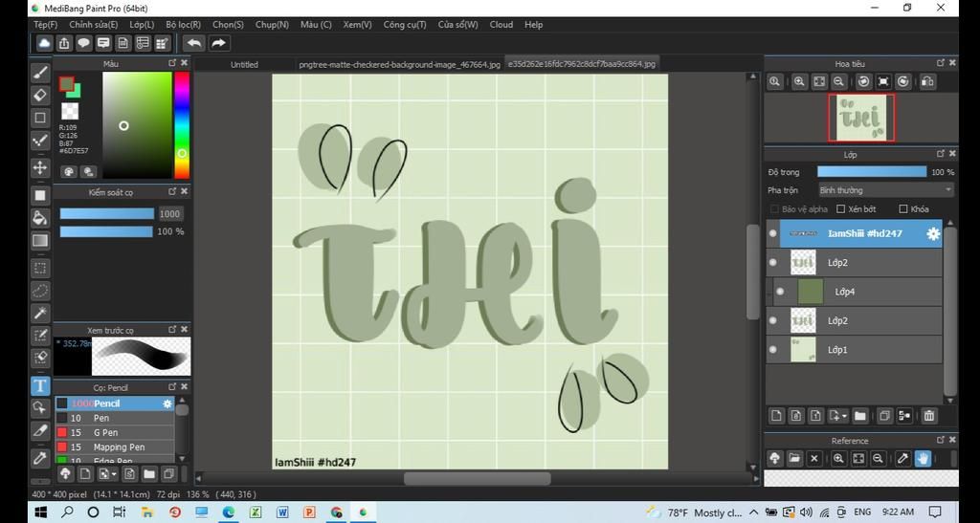980x523 pixels.
Task: Open the Công cụ(T) menu
Action: (x=405, y=24)
